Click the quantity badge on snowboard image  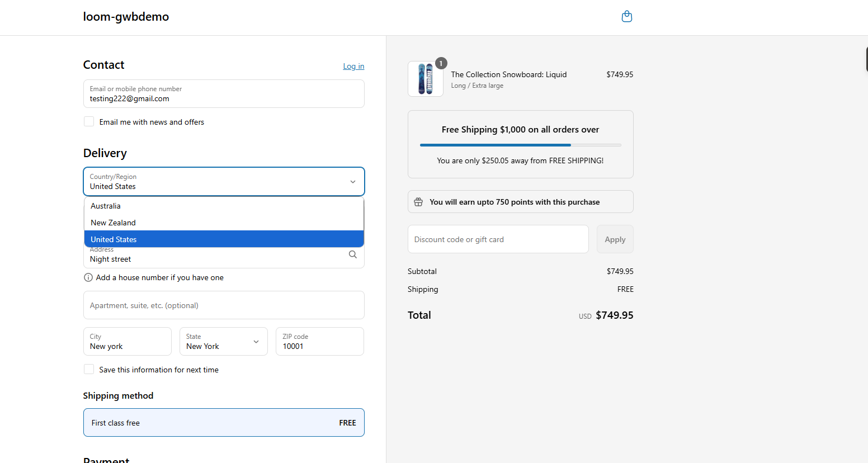click(x=441, y=64)
